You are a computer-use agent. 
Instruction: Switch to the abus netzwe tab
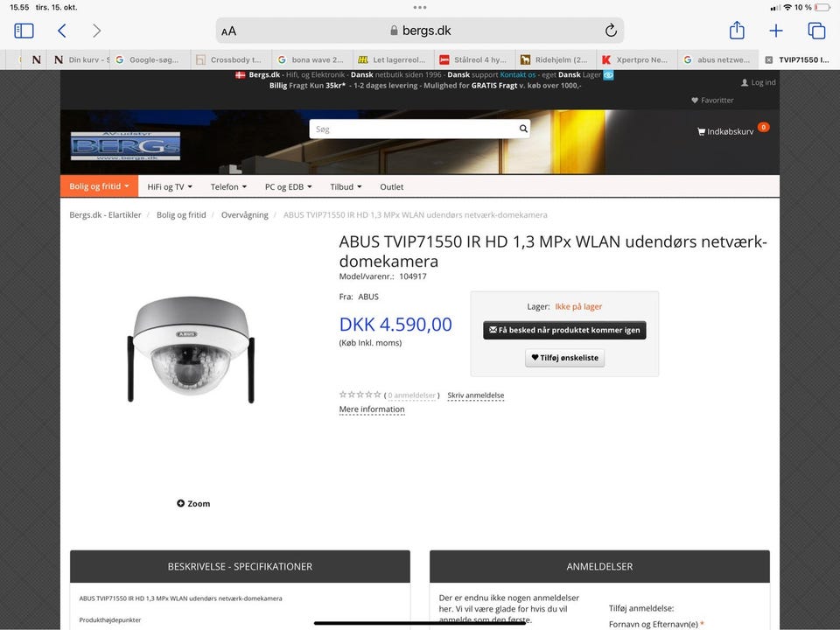coord(718,59)
